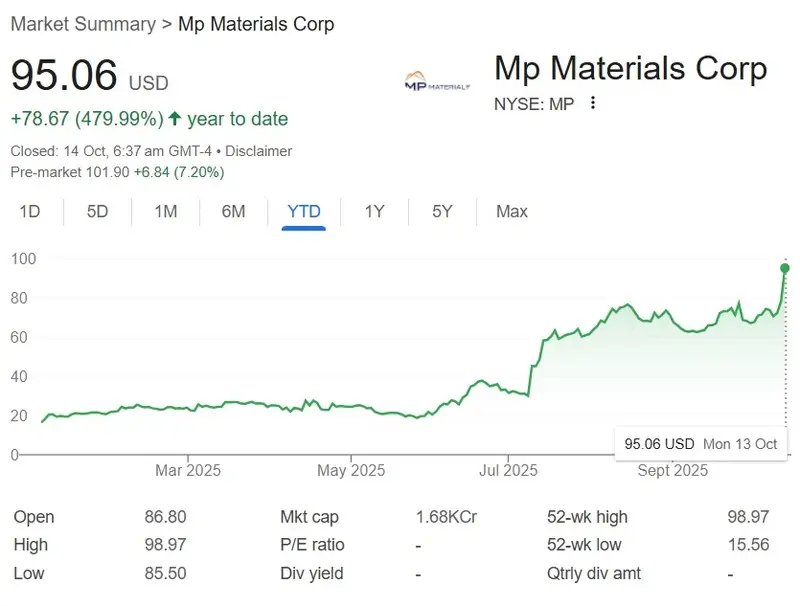
Task: Open the three-dot menu beside NYSE: MP
Action: (x=592, y=104)
